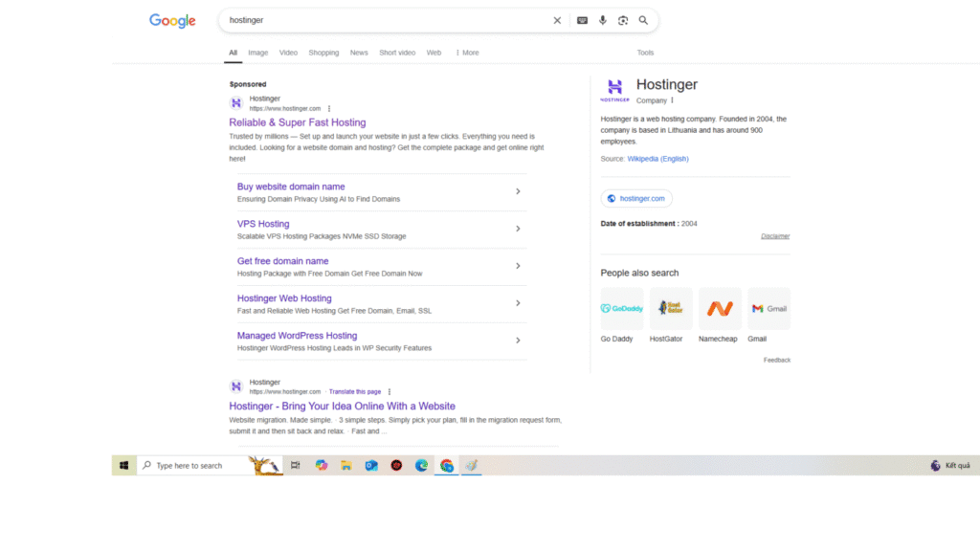This screenshot has width=980, height=551.
Task: Open search by image camera icon
Action: pyautogui.click(x=623, y=21)
